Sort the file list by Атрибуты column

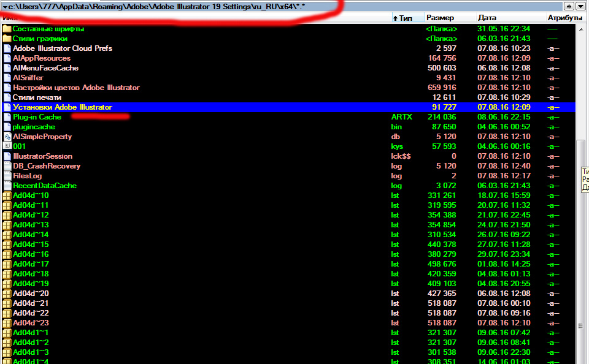[x=564, y=18]
